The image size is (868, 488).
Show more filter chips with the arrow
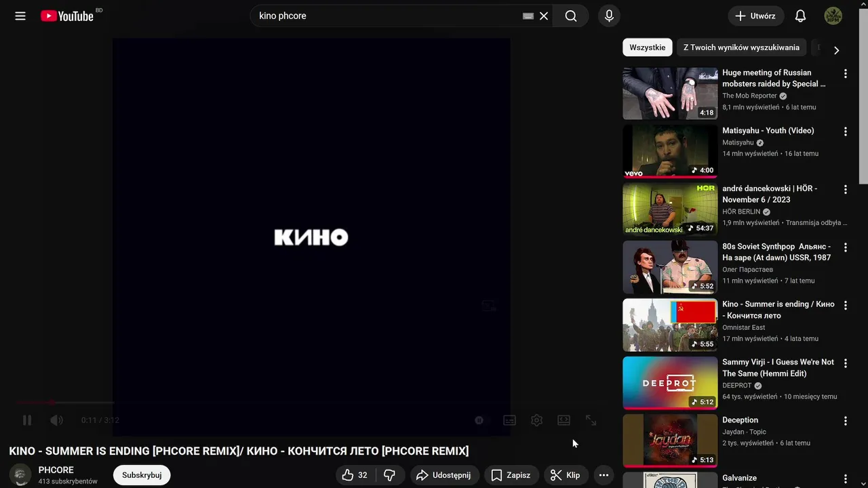836,50
